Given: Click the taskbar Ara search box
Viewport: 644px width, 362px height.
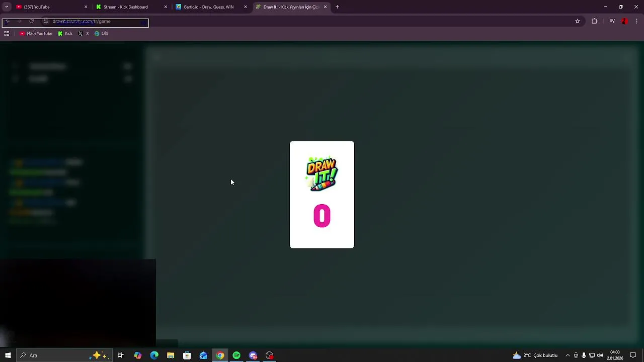Looking at the screenshot, I should point(64,355).
